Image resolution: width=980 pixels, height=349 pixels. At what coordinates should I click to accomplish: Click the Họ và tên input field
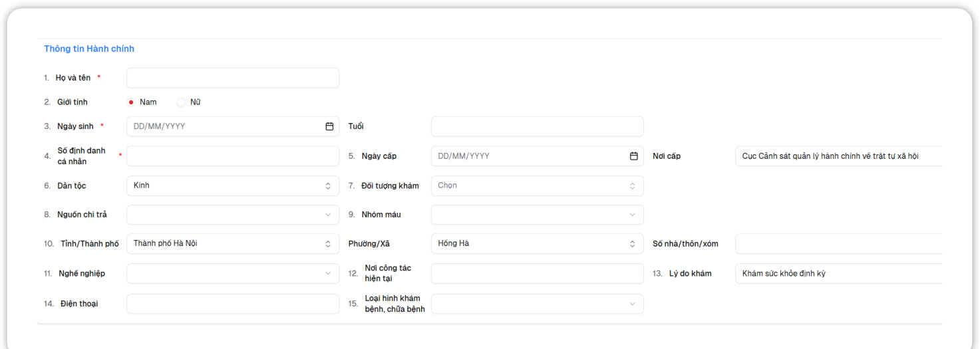(x=233, y=78)
